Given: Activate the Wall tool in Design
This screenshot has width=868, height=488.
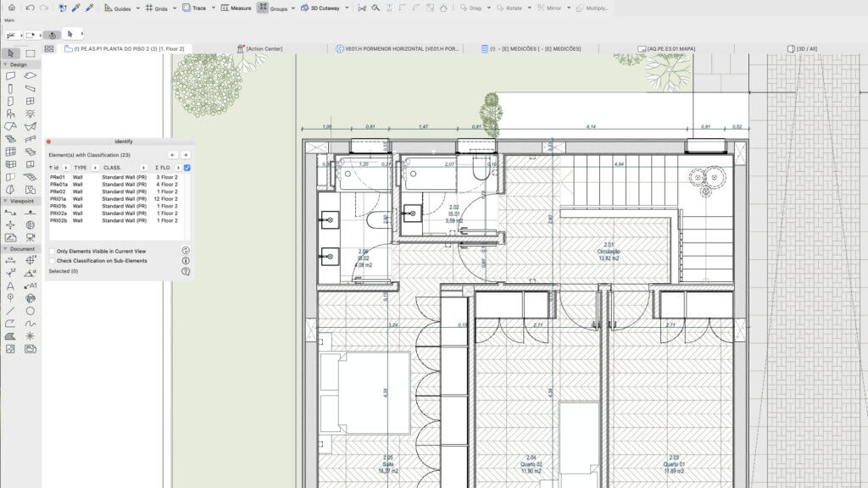Looking at the screenshot, I should [10, 75].
